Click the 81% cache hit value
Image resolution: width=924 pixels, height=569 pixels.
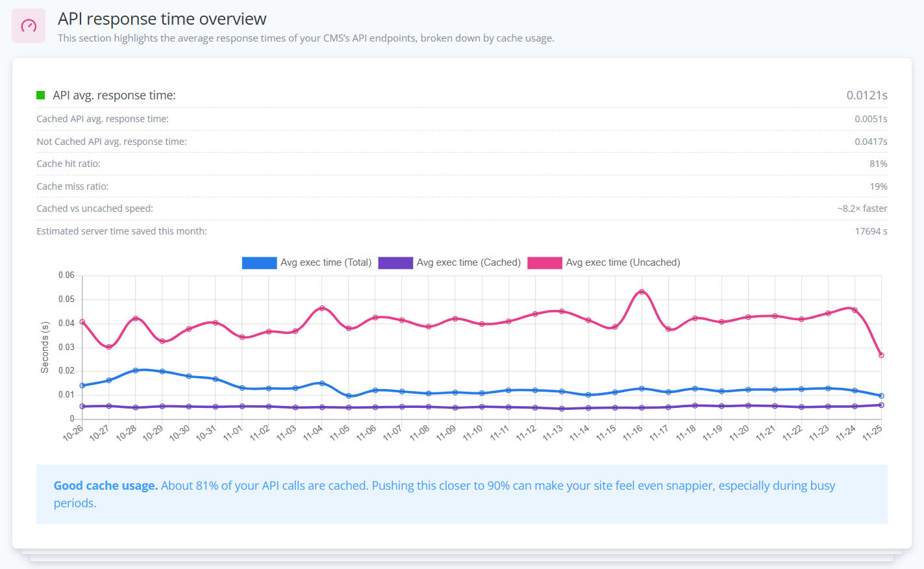point(879,164)
